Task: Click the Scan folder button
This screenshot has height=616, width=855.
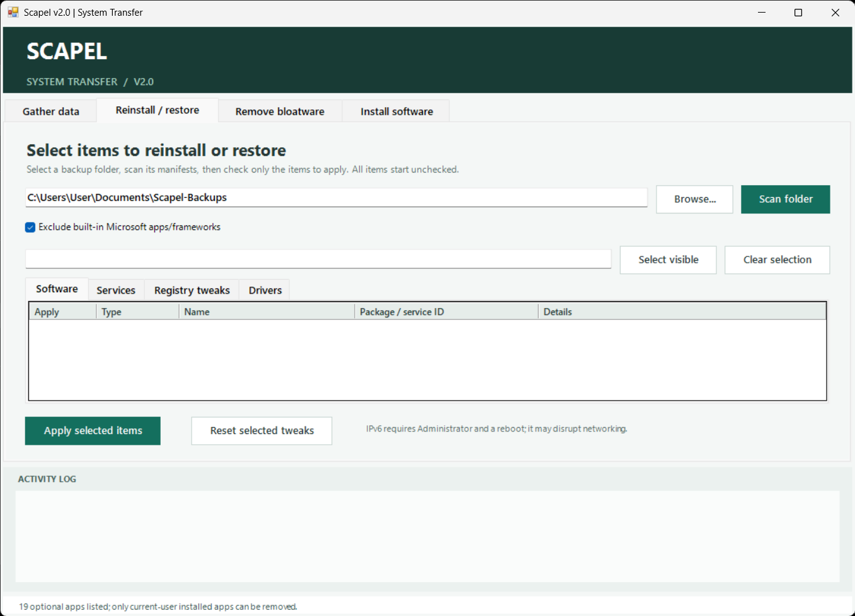Action: click(x=785, y=199)
